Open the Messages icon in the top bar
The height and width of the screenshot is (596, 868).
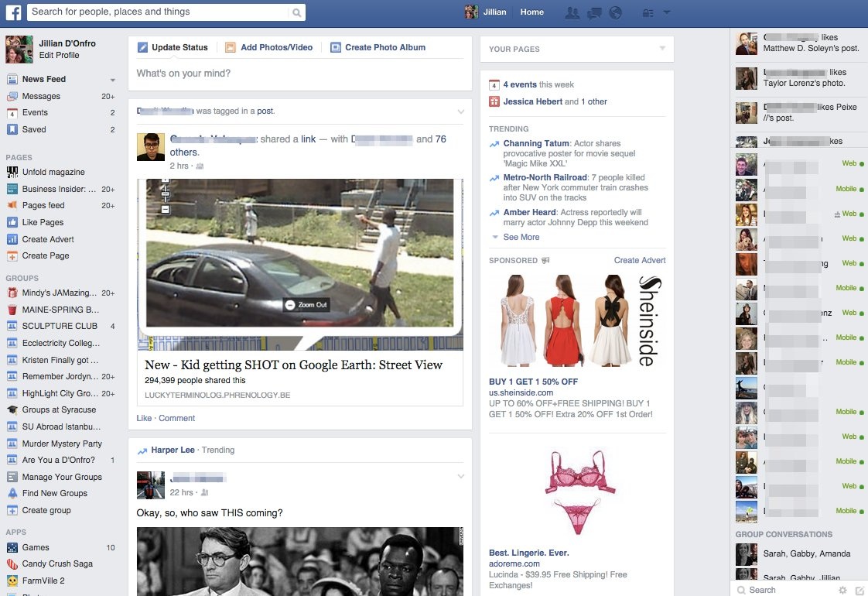point(593,12)
